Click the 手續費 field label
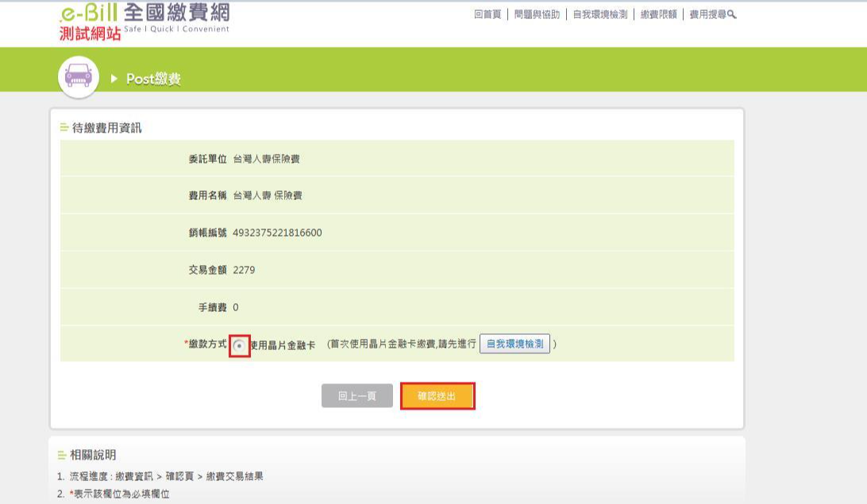Image resolution: width=867 pixels, height=504 pixels. click(x=213, y=307)
